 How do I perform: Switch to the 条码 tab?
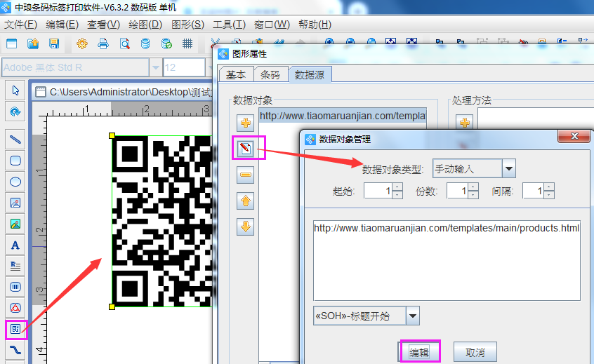coord(270,74)
